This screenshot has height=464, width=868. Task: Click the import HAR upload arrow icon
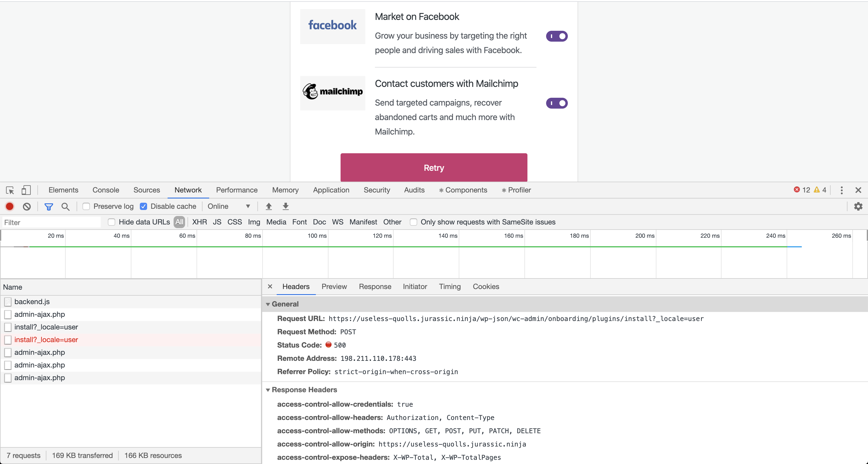click(x=269, y=206)
